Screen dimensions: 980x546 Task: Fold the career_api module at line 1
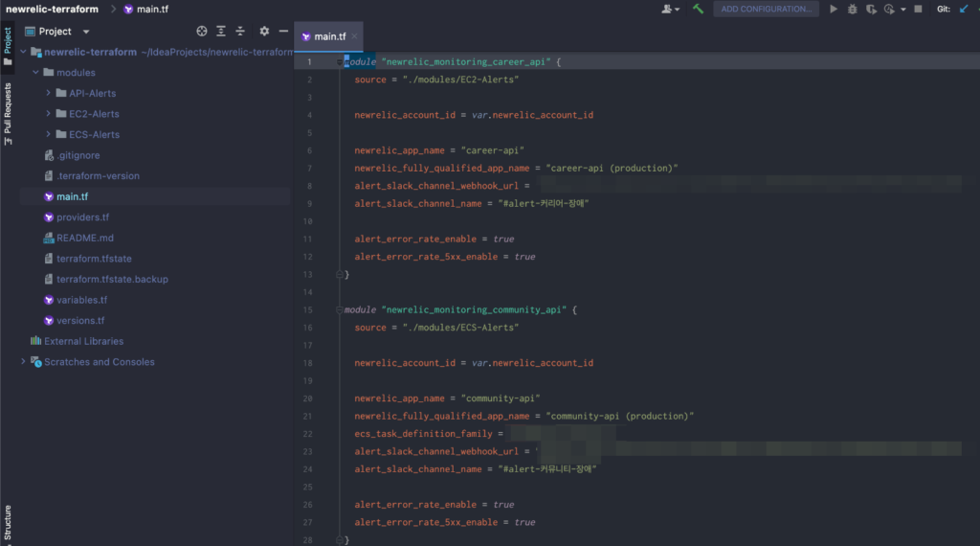(x=340, y=62)
